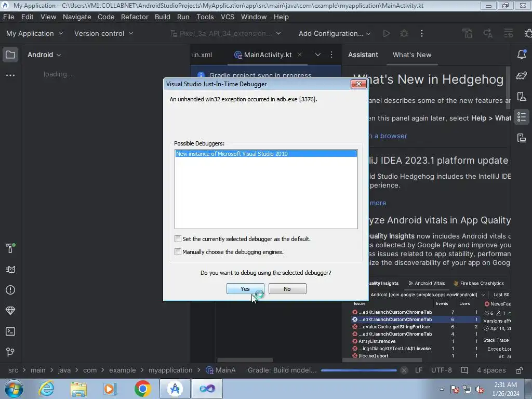The width and height of the screenshot is (532, 399).
Task: Open the Problems exclamation icon
Action: pos(10,290)
